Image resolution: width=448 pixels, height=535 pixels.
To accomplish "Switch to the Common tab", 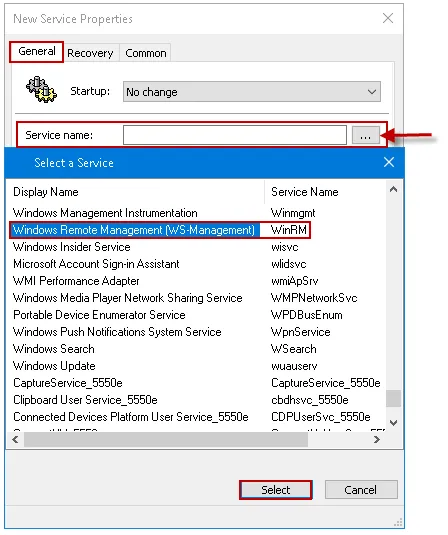I will coord(146,53).
